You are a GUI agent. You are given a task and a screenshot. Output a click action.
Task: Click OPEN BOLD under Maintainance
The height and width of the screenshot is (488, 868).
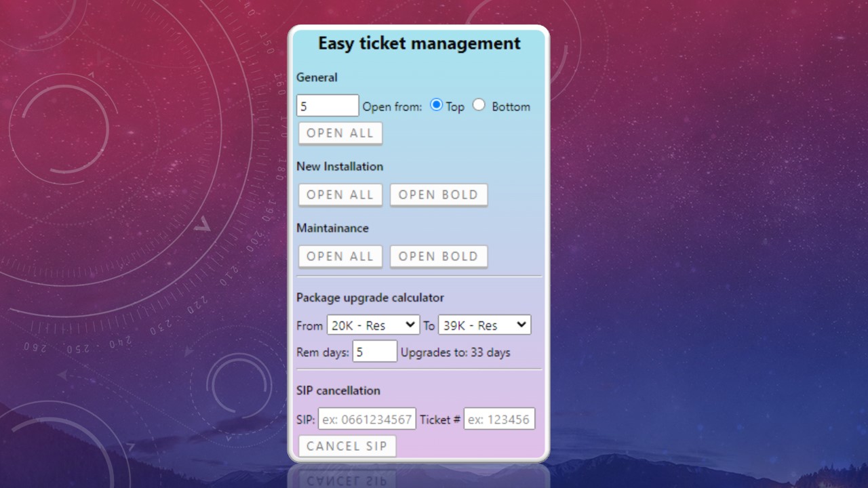pyautogui.click(x=439, y=256)
